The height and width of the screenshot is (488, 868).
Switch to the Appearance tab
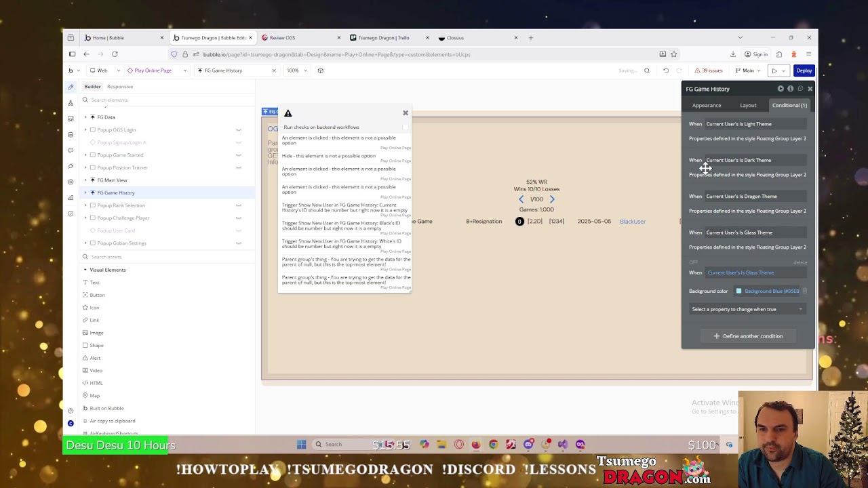click(707, 105)
